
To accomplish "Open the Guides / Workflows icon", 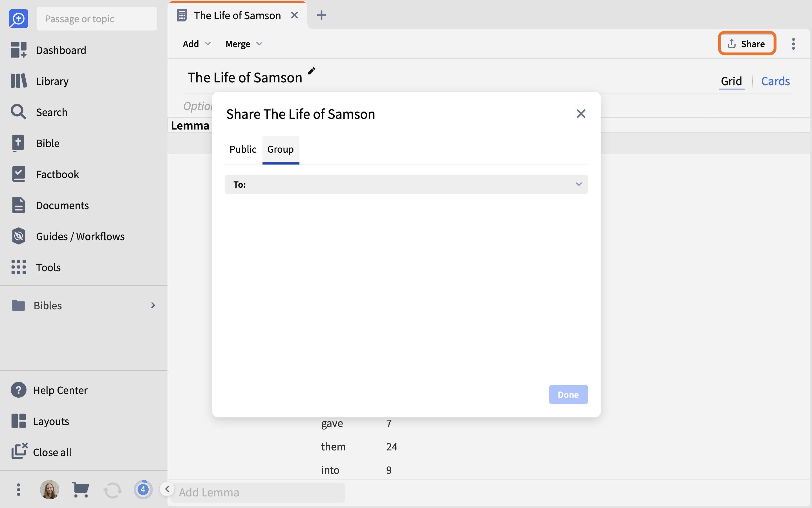I will click(18, 236).
